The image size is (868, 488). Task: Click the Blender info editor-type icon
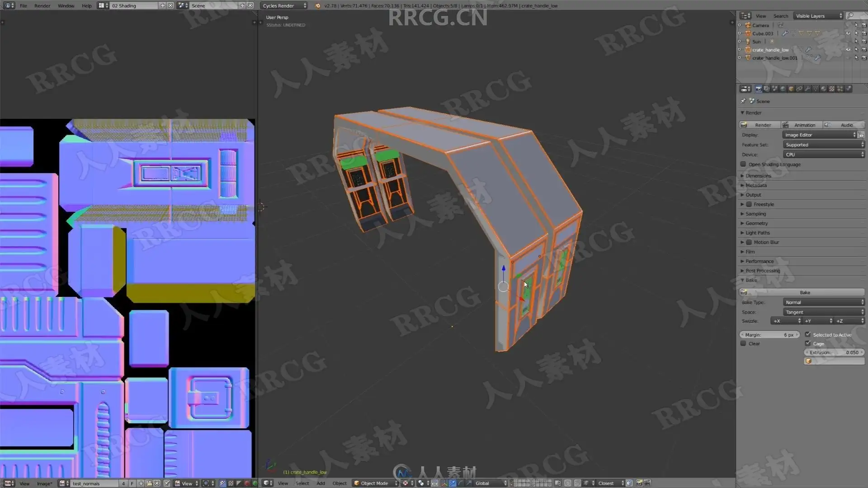click(9, 5)
